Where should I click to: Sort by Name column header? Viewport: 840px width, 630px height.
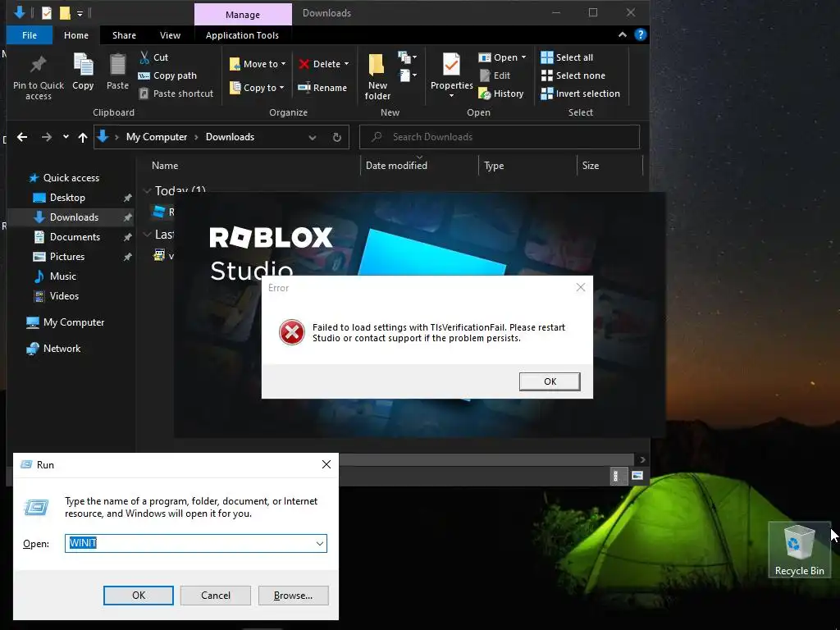pos(164,166)
